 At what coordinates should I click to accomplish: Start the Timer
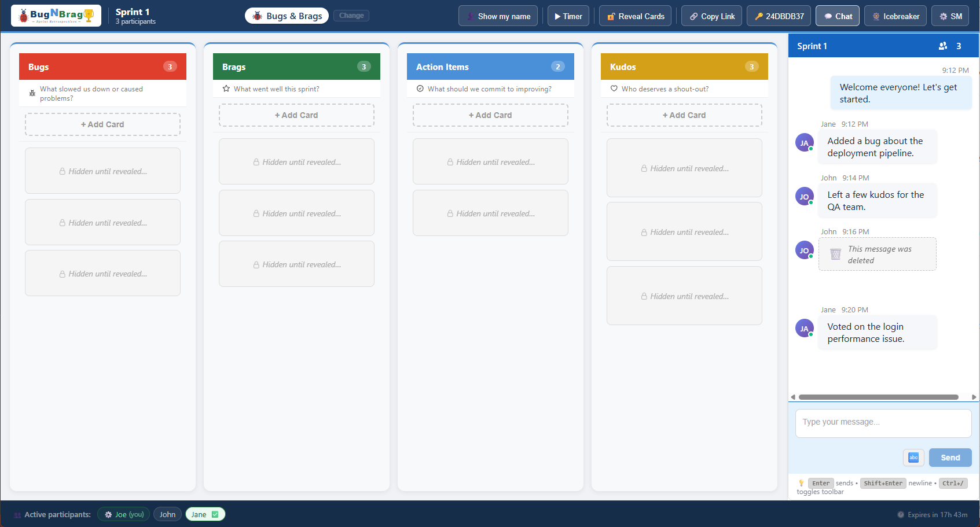click(568, 16)
